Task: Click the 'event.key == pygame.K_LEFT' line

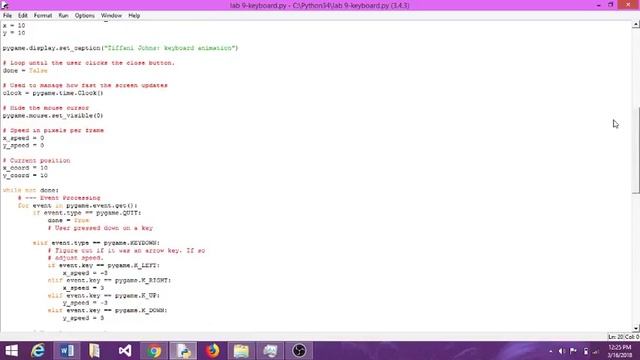Action: pyautogui.click(x=104, y=265)
